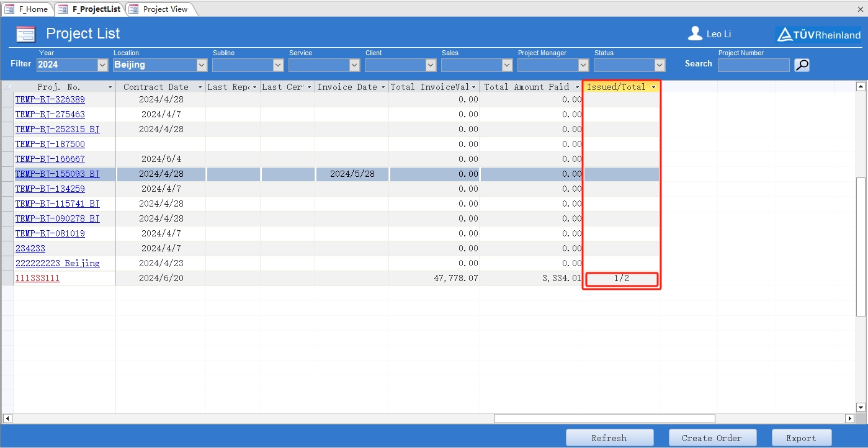
Task: Open the Invoice Date column filter arrow
Action: (x=383, y=87)
